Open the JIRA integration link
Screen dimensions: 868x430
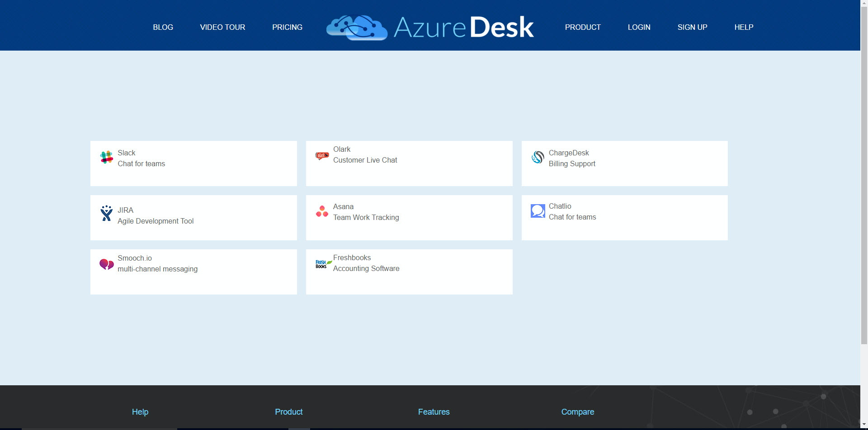(126, 210)
